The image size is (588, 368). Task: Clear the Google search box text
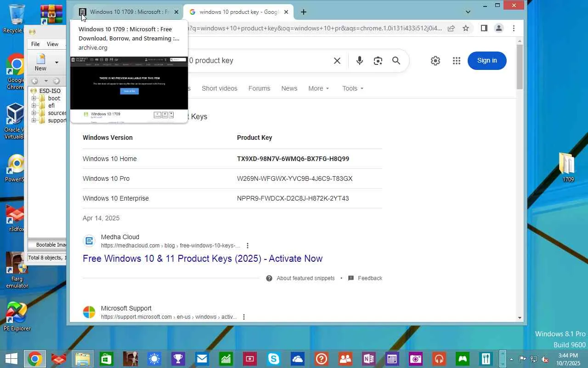337,61
